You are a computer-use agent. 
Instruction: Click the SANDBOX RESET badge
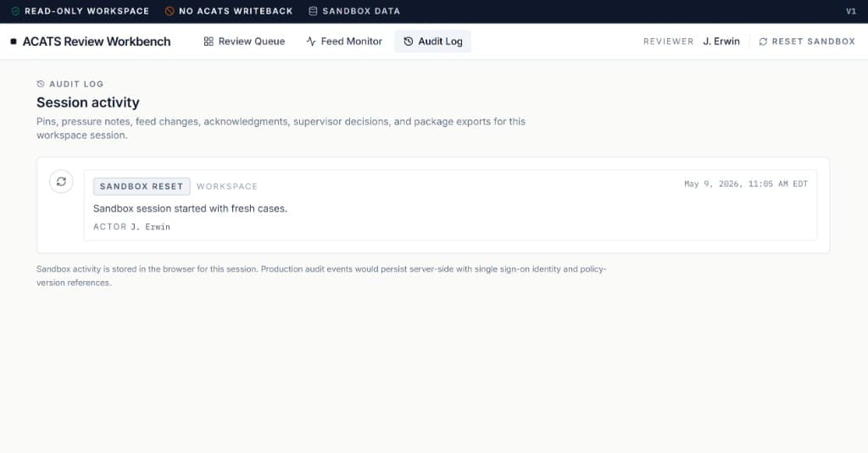coord(142,186)
